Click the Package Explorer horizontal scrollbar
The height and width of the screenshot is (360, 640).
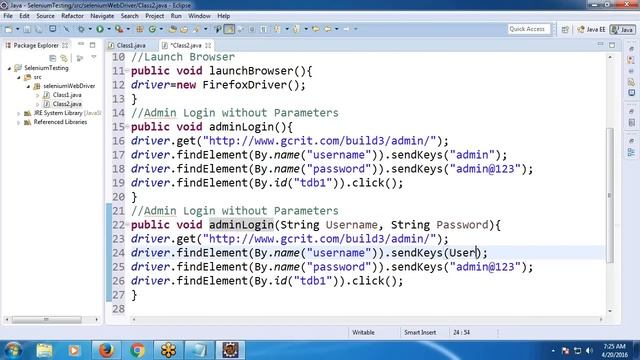(x=52, y=320)
